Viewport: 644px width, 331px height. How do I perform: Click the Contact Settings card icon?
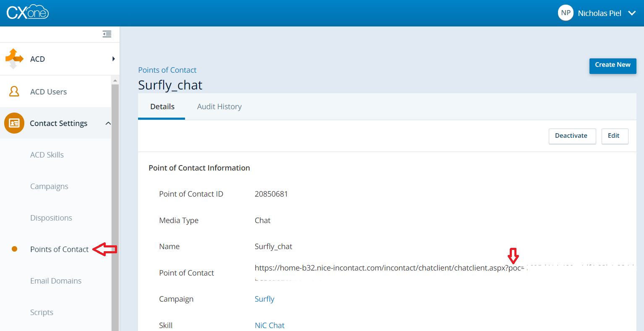14,123
